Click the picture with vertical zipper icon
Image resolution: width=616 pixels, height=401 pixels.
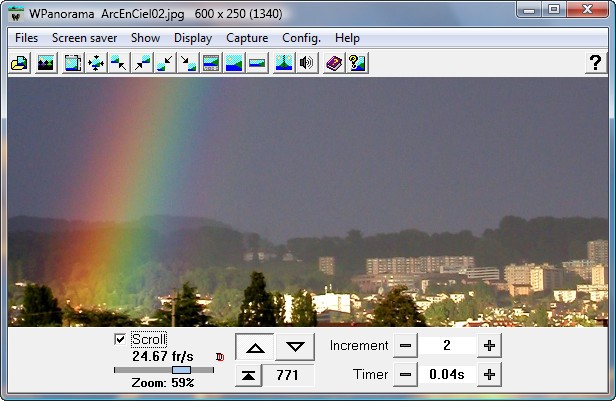[x=284, y=63]
